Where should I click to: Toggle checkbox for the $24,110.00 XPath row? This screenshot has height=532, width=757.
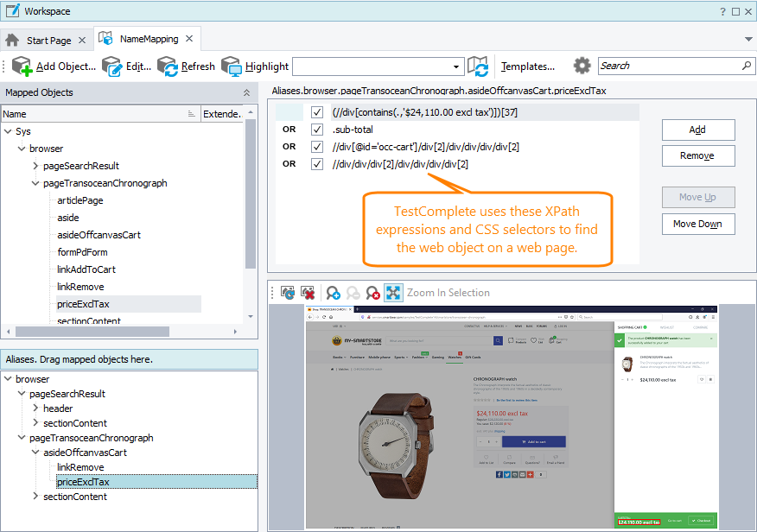(317, 112)
